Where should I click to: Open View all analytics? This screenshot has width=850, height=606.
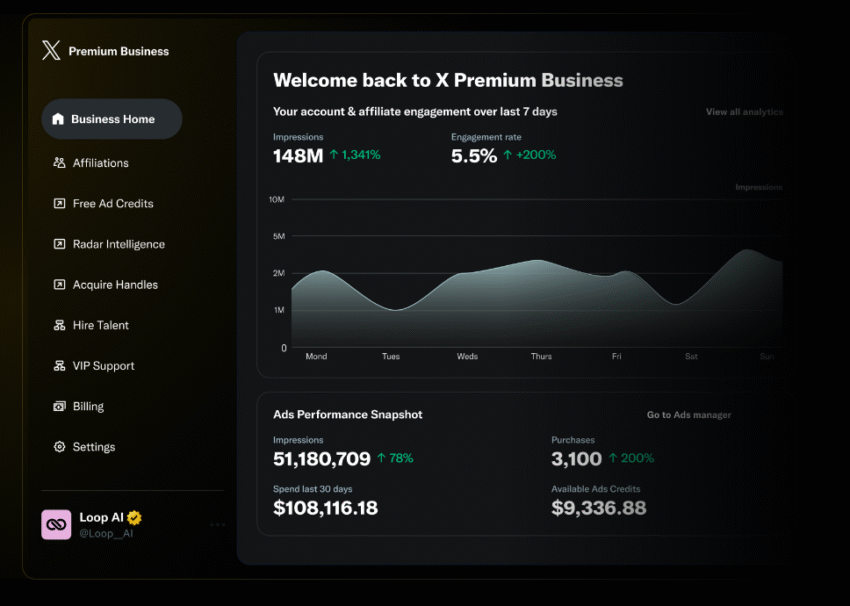coord(744,112)
